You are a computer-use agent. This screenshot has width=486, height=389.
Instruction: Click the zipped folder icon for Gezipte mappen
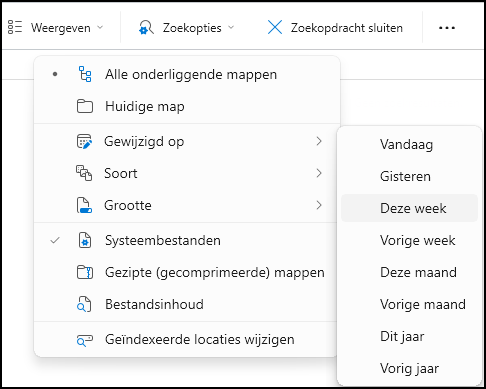[85, 272]
